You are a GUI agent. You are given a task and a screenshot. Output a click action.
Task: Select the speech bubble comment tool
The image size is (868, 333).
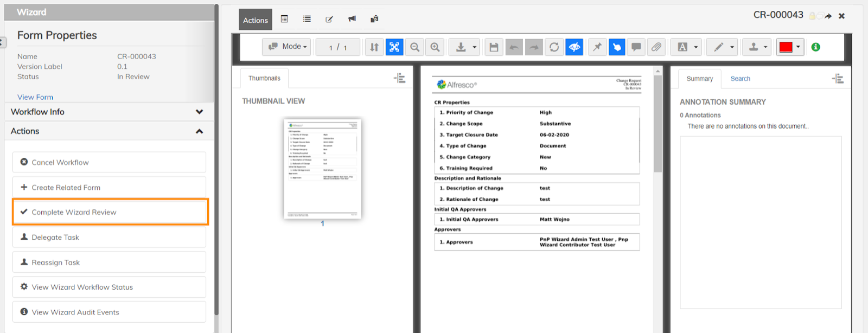pos(636,47)
